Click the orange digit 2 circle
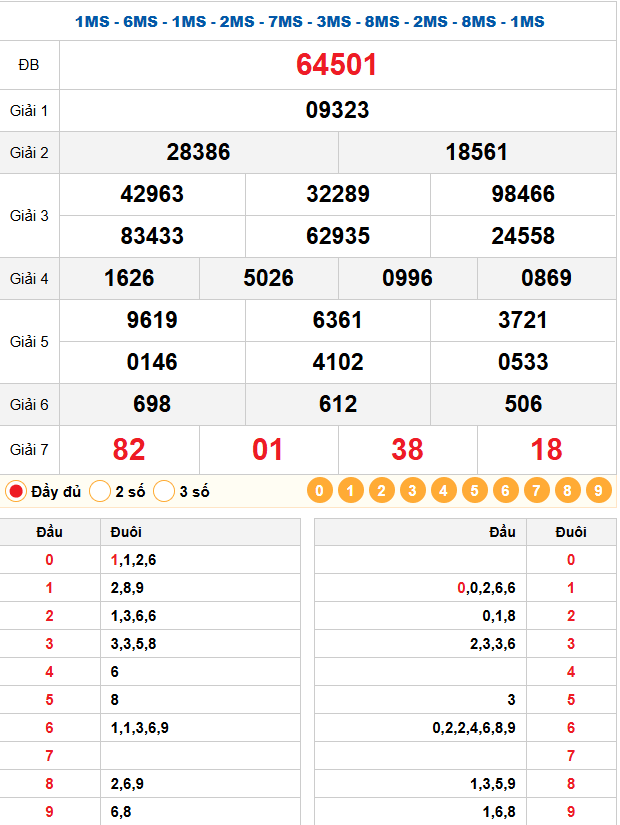Viewport: 620px width, 825px height. tap(381, 490)
